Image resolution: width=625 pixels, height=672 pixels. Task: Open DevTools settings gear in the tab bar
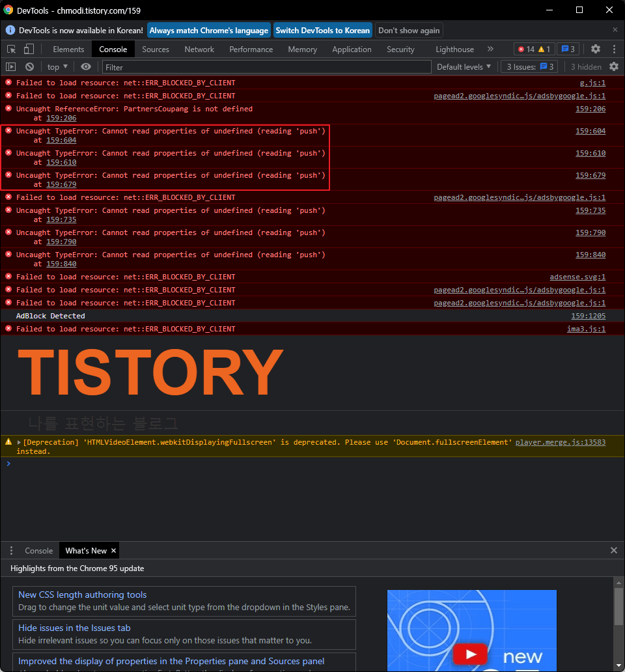596,49
